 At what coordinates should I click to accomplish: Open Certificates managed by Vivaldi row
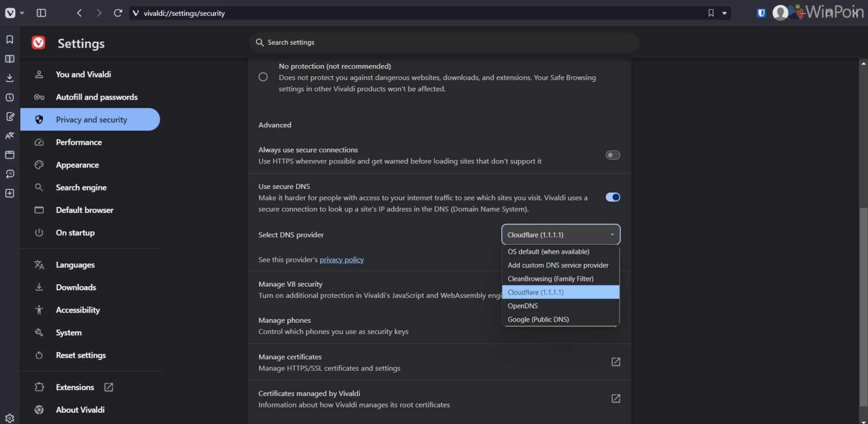tap(440, 399)
